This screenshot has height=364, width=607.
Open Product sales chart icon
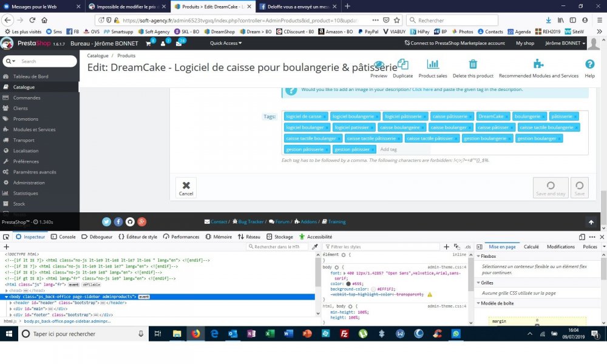(x=432, y=64)
